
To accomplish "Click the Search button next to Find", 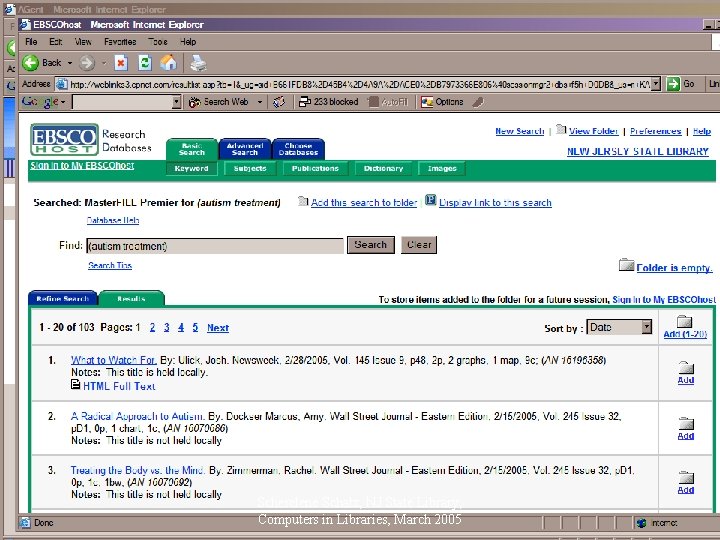I will click(x=371, y=245).
